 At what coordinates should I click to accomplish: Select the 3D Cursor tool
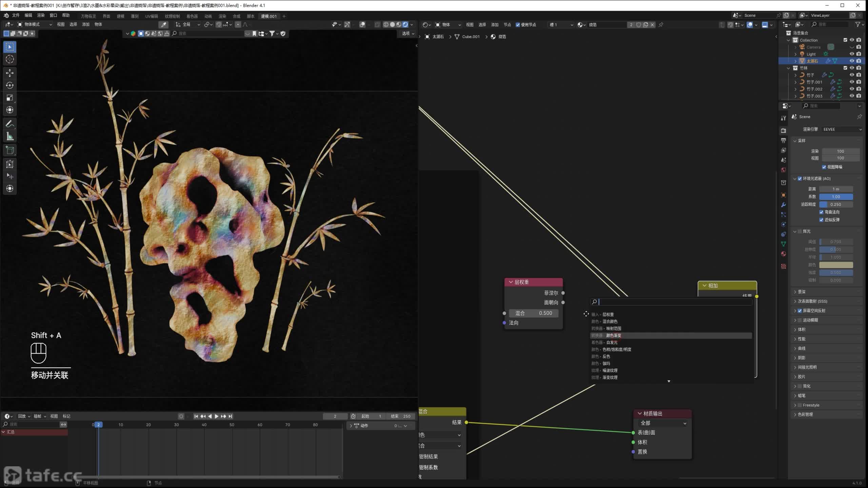[x=10, y=59]
